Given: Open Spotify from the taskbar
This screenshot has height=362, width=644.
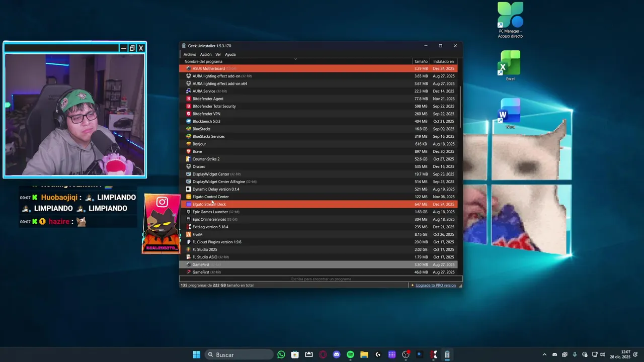Looking at the screenshot, I should [x=350, y=354].
